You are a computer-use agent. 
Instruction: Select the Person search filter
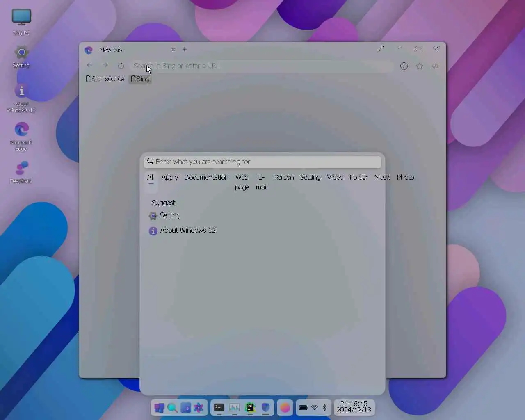pos(284,177)
